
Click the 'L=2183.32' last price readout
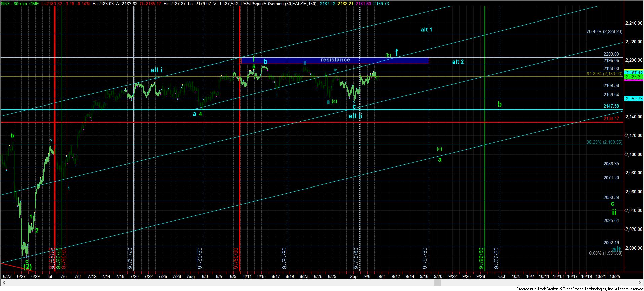(x=52, y=4)
